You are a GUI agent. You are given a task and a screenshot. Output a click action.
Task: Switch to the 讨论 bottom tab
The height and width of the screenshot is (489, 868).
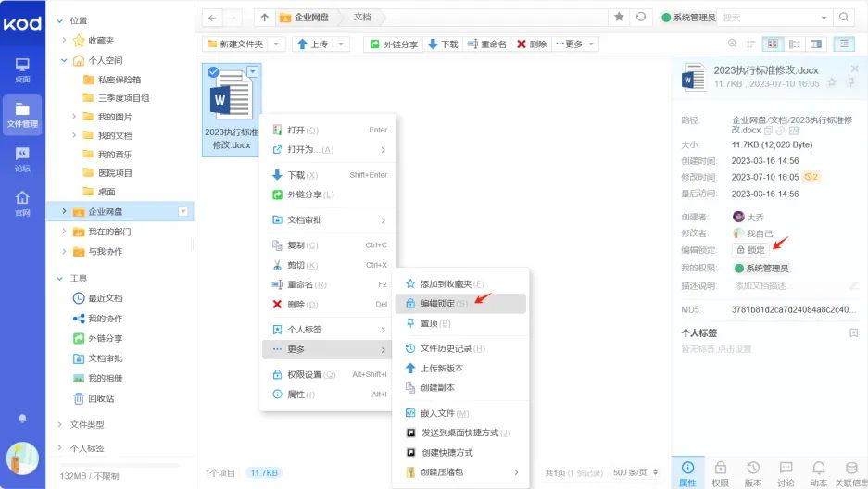(786, 473)
